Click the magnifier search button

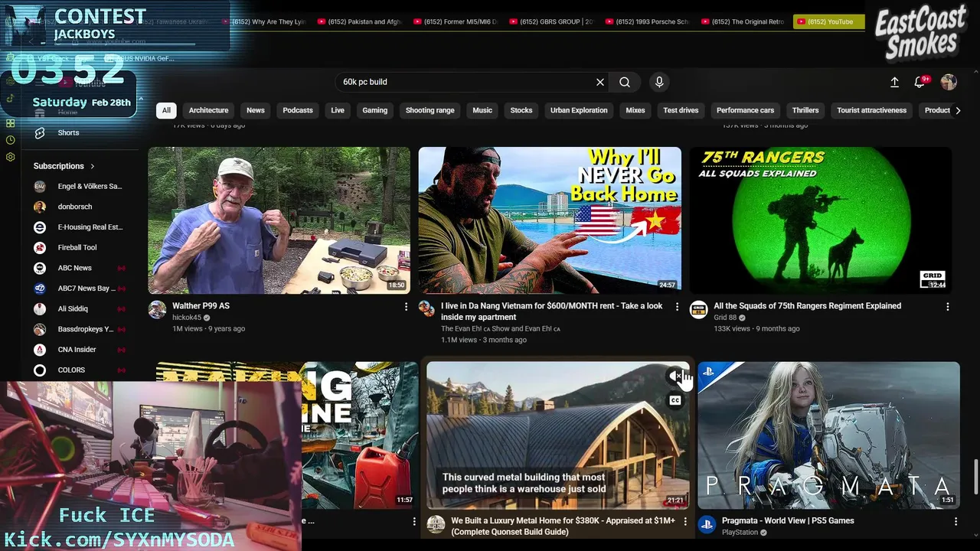pyautogui.click(x=625, y=82)
